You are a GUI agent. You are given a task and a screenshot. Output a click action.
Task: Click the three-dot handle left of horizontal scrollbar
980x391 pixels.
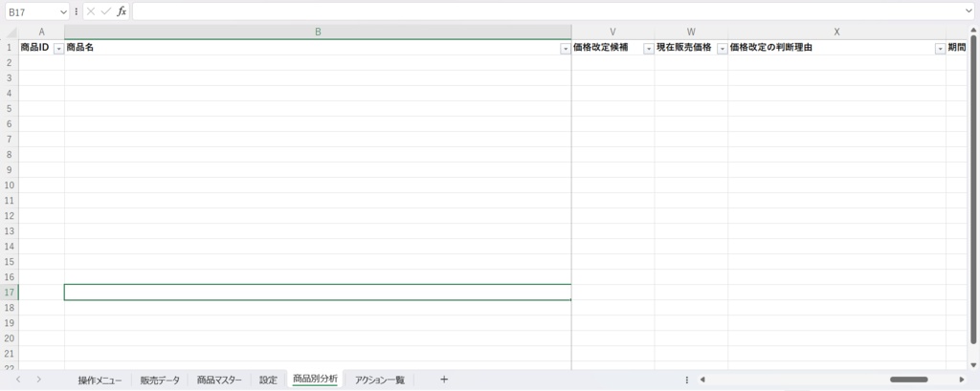(687, 380)
